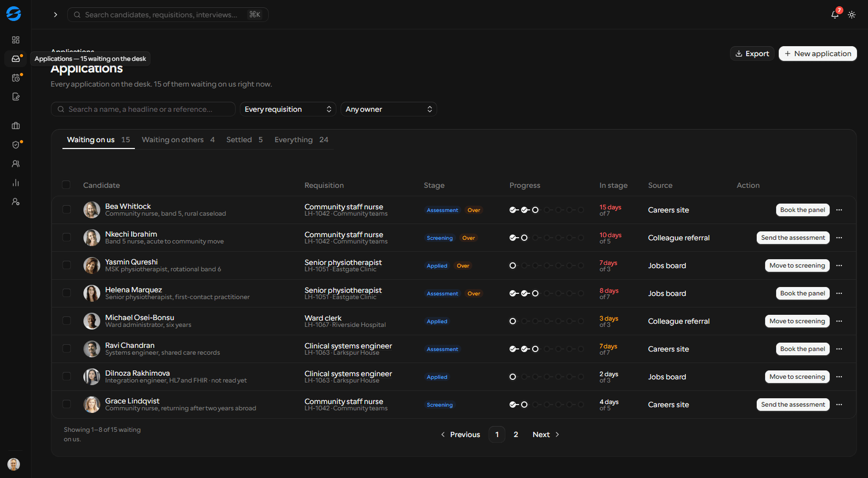This screenshot has height=478, width=868.
Task: Open more options for Bea Whitlock row
Action: [839, 210]
